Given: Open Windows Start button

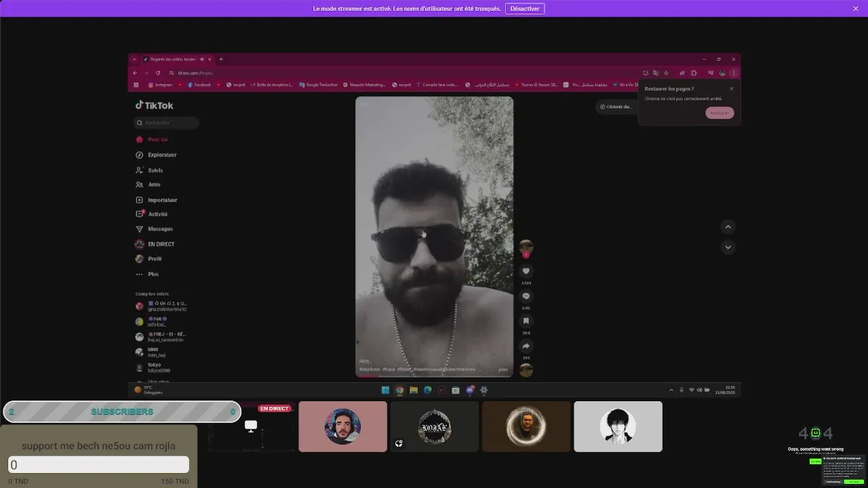Looking at the screenshot, I should 385,390.
